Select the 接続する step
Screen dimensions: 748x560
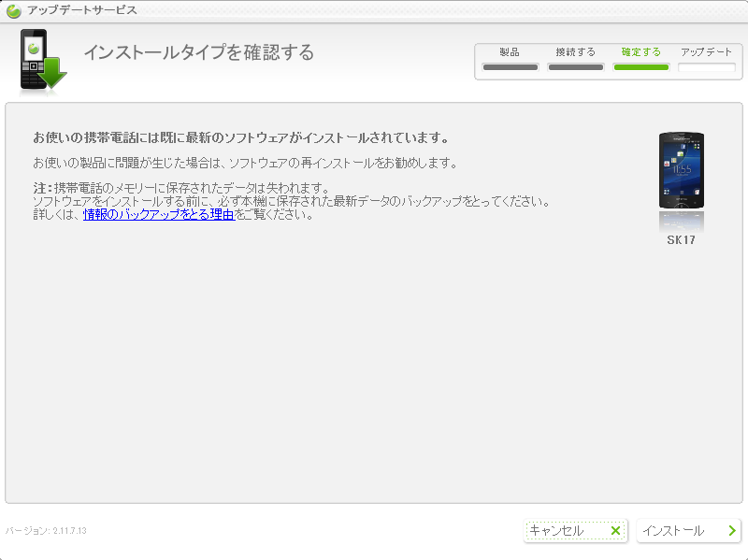[x=575, y=53]
